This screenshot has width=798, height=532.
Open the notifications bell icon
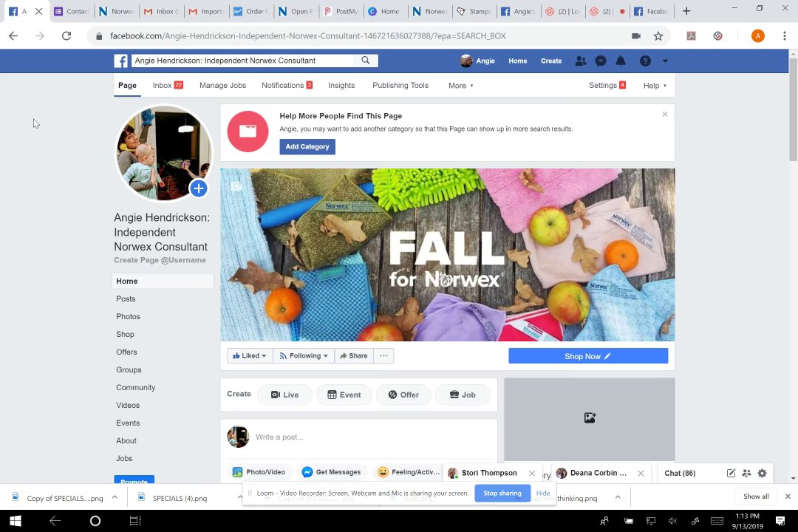pyautogui.click(x=621, y=61)
